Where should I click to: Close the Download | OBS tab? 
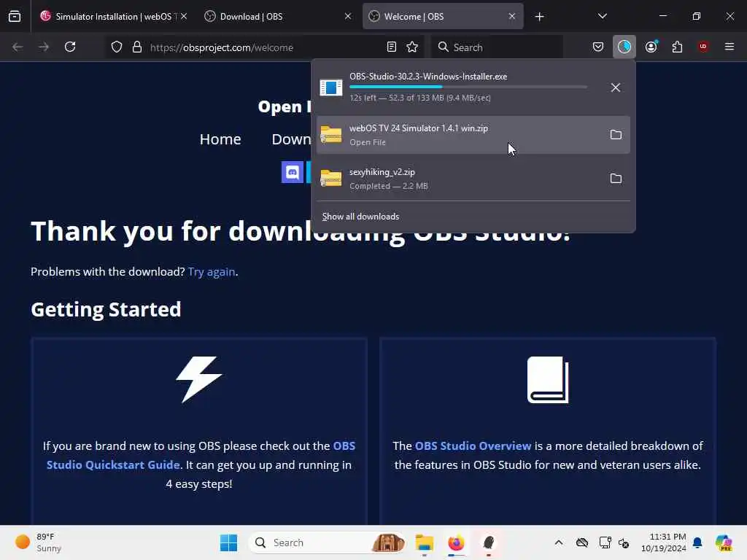tap(348, 17)
